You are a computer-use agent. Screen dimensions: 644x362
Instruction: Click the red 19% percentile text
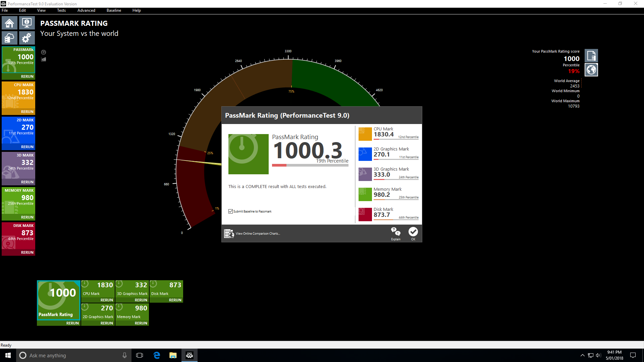click(574, 71)
